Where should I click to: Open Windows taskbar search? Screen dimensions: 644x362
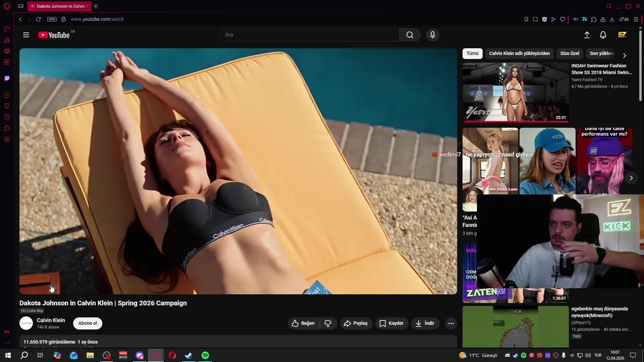[24, 355]
